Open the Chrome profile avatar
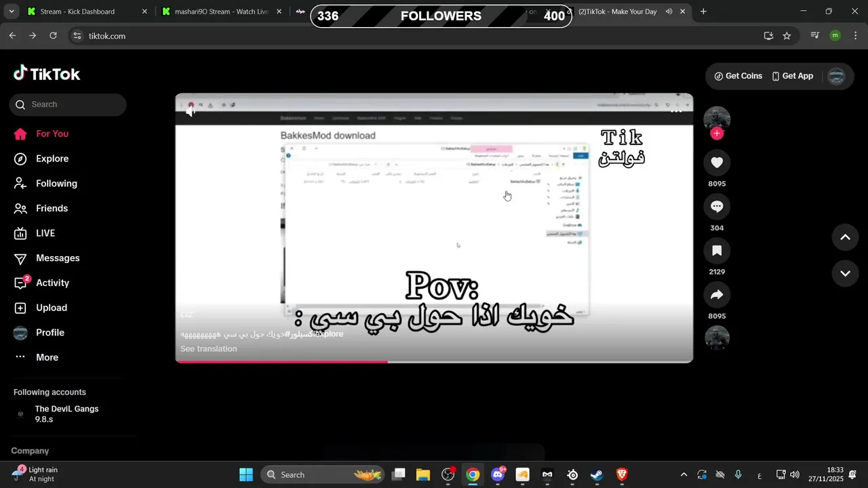The height and width of the screenshot is (488, 868). [835, 36]
